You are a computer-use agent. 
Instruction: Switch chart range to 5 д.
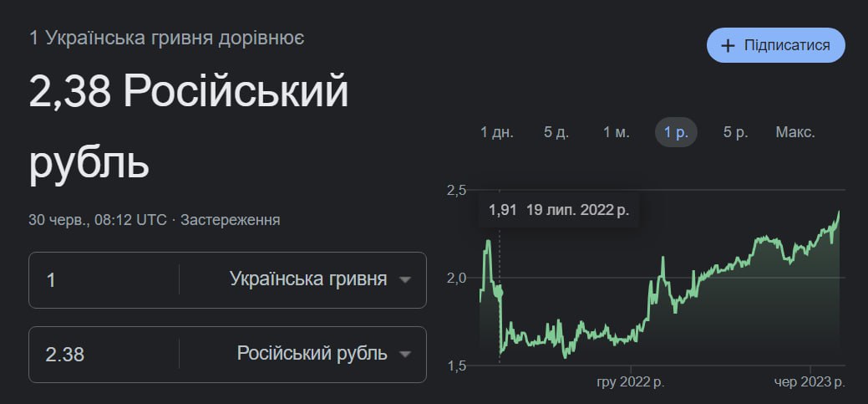coord(556,133)
